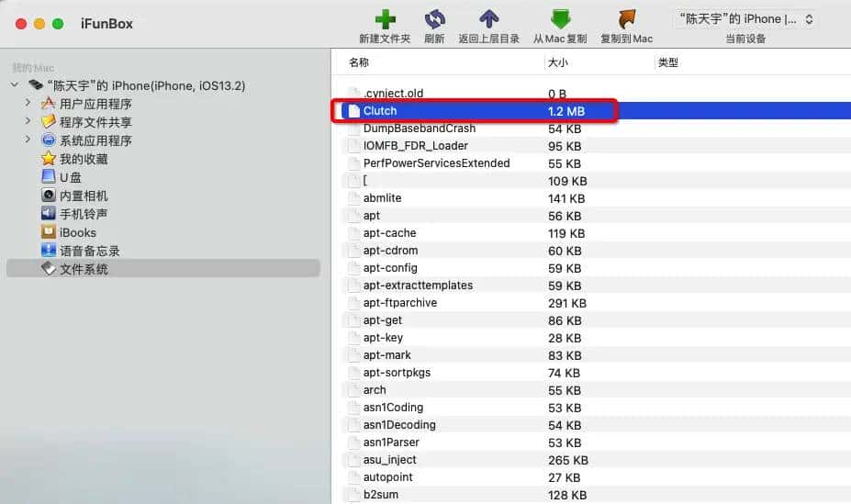Expand the 系统应用程序 tree node

pos(28,140)
